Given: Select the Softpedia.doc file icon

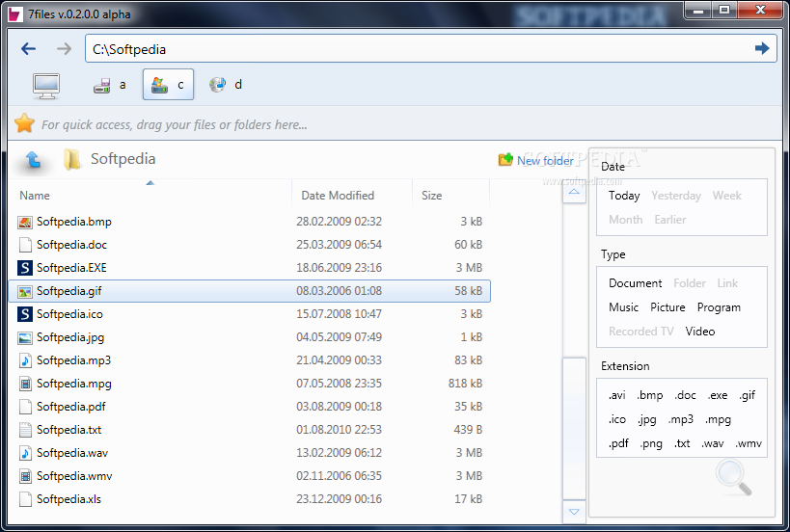Looking at the screenshot, I should [x=25, y=245].
